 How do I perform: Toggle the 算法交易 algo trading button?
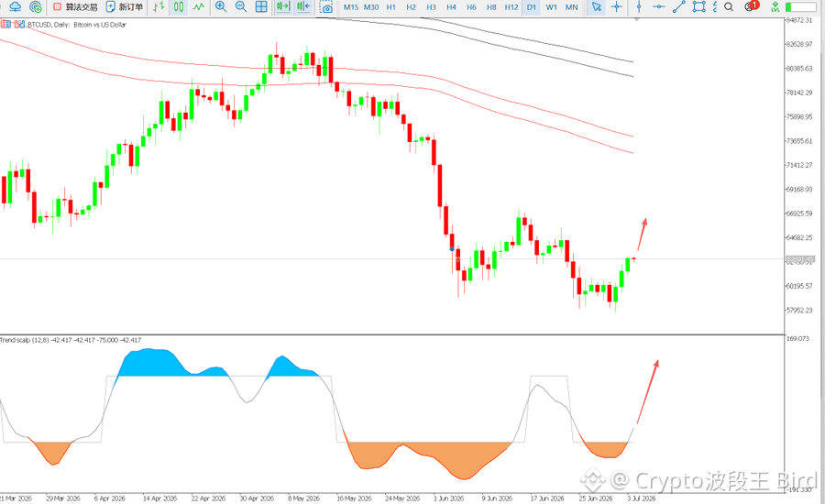click(x=75, y=6)
